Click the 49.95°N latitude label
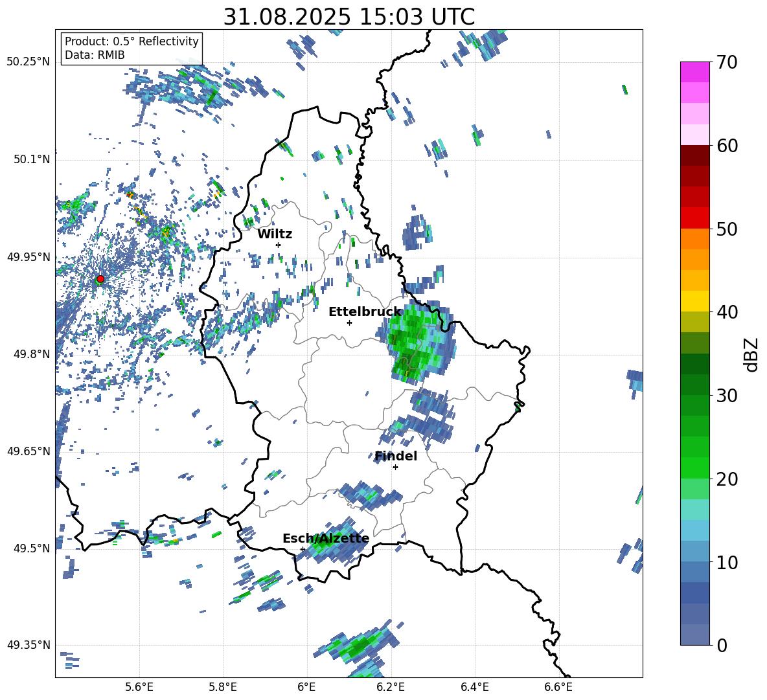Viewport: 767px width, 700px height. (29, 257)
